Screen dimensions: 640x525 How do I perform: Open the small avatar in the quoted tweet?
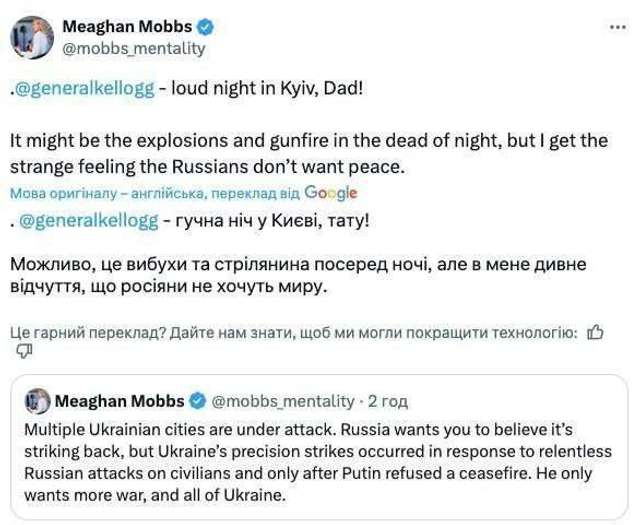click(36, 401)
